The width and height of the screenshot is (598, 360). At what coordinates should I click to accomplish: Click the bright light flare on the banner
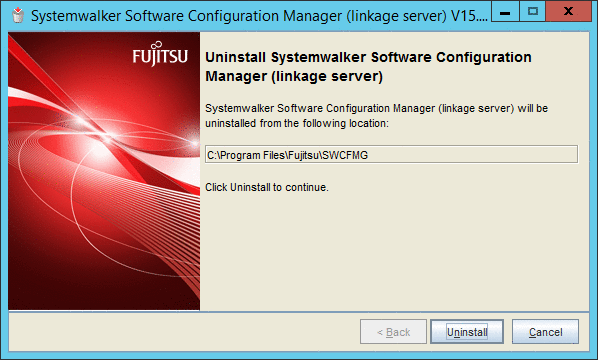click(107, 137)
